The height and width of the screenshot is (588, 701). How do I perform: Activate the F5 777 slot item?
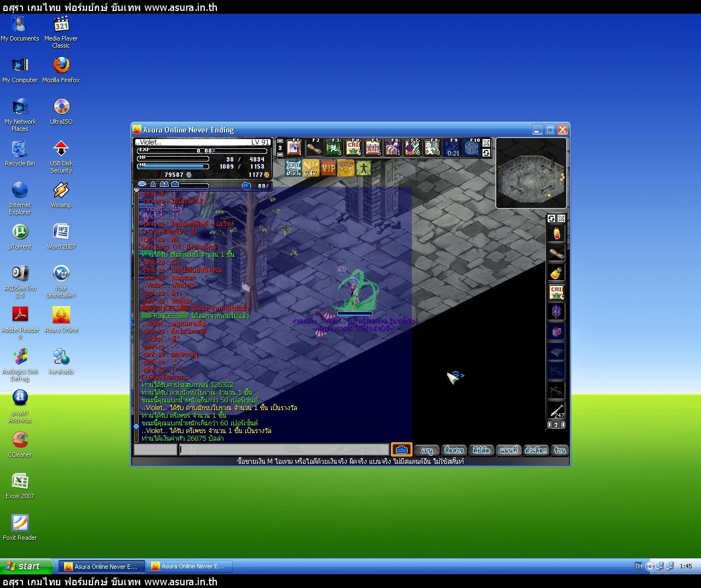click(x=373, y=148)
